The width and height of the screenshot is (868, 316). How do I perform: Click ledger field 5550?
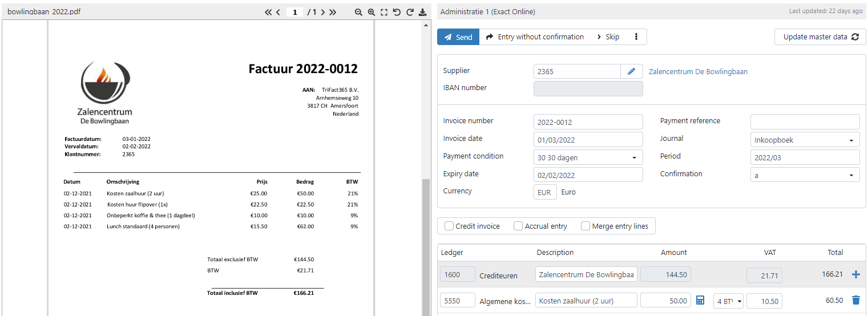[458, 301]
